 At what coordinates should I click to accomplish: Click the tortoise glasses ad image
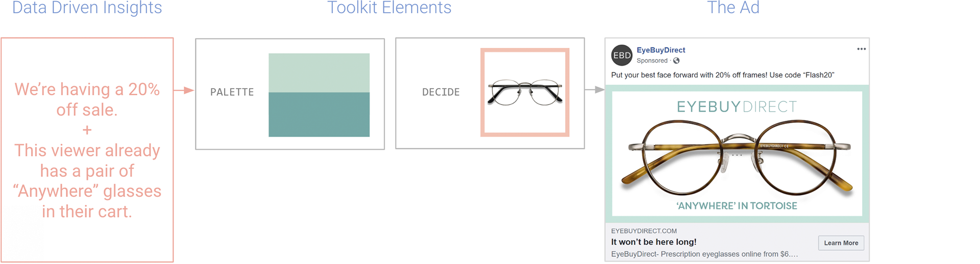point(737,154)
